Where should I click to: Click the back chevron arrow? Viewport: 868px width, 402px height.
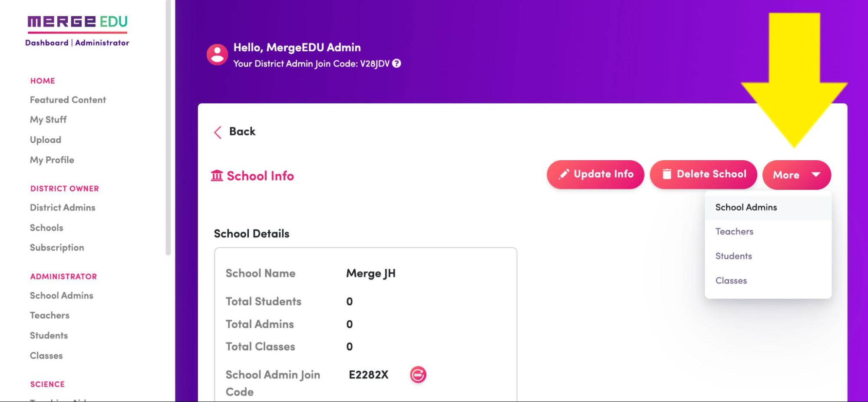(218, 132)
